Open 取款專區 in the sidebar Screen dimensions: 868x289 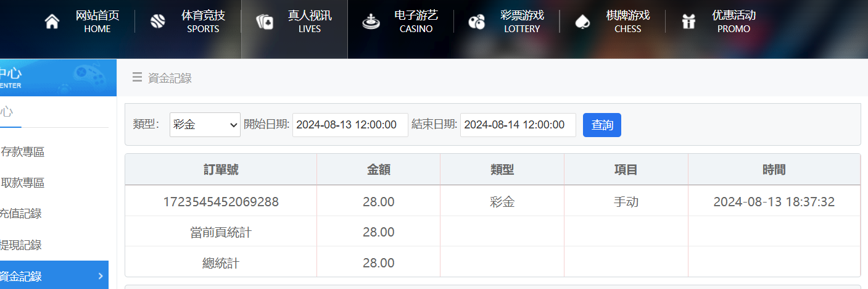(23, 183)
